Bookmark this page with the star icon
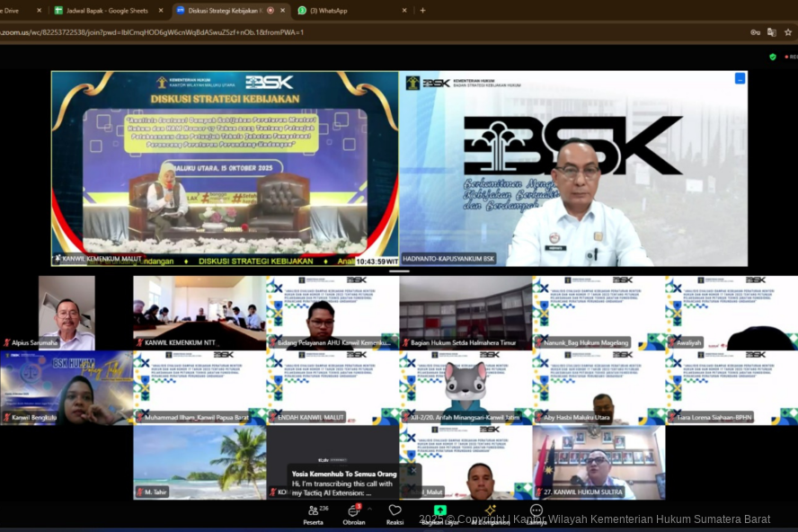The width and height of the screenshot is (798, 532). 788,32
